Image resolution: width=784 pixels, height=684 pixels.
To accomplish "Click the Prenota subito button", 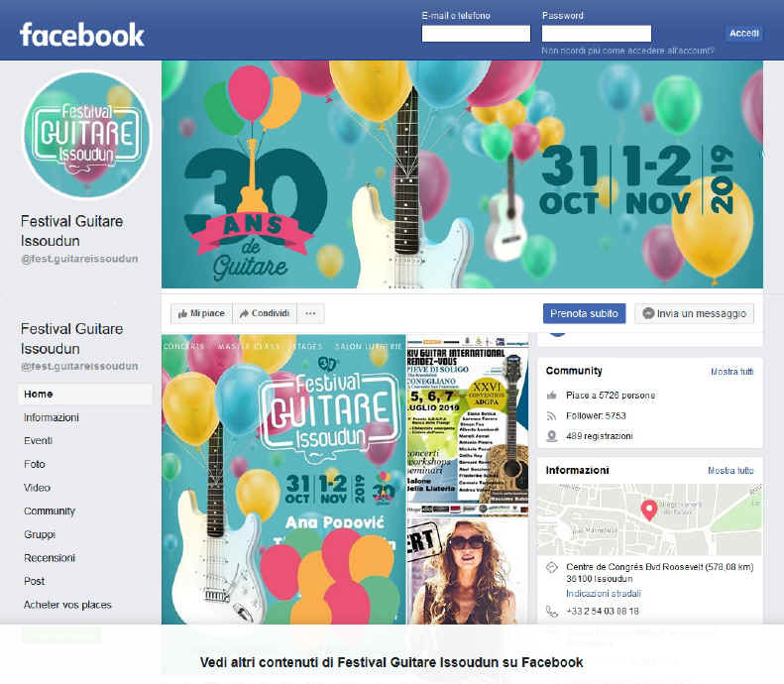I will [584, 313].
